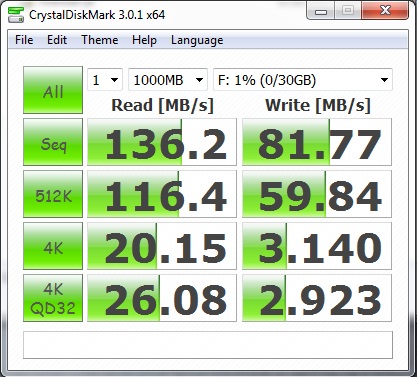Open the Edit menu
Screen dimensions: 417x377
[x=57, y=40]
